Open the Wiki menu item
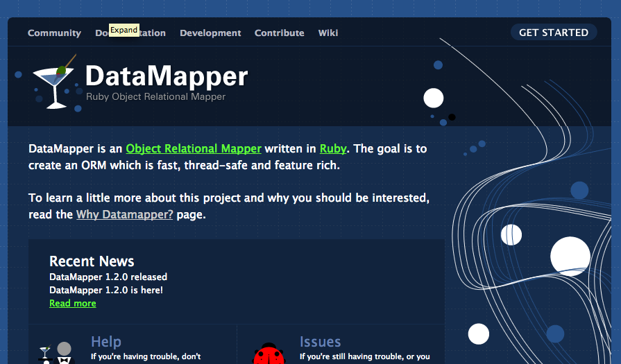 click(328, 33)
